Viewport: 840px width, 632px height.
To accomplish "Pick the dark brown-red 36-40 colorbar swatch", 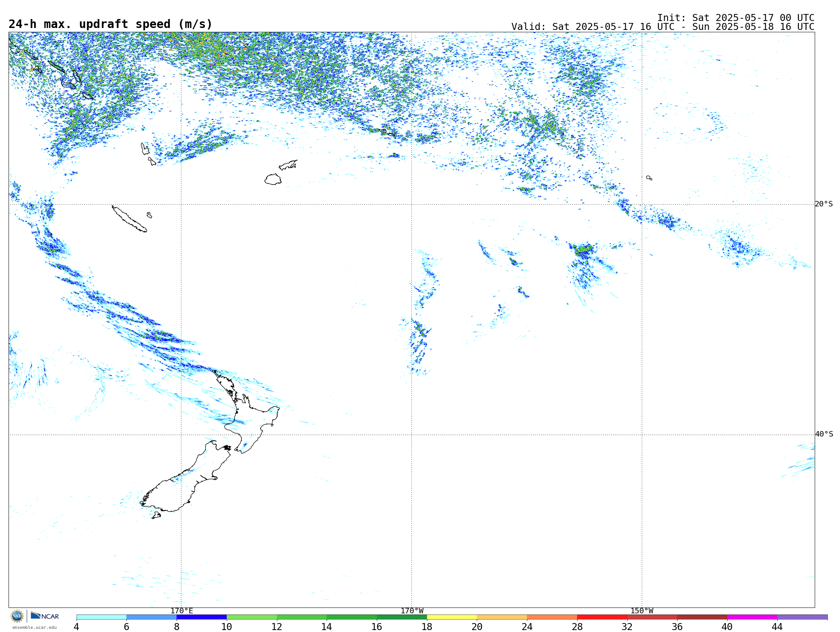I will [702, 617].
